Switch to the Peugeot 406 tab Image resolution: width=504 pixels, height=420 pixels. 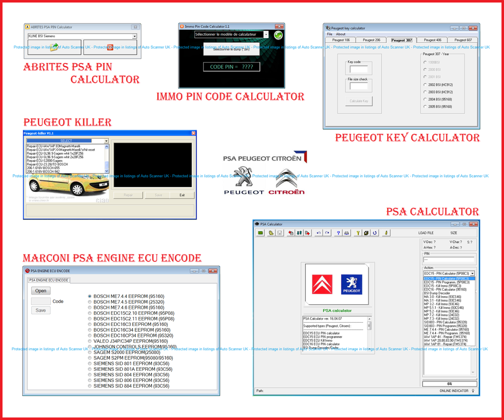[433, 40]
